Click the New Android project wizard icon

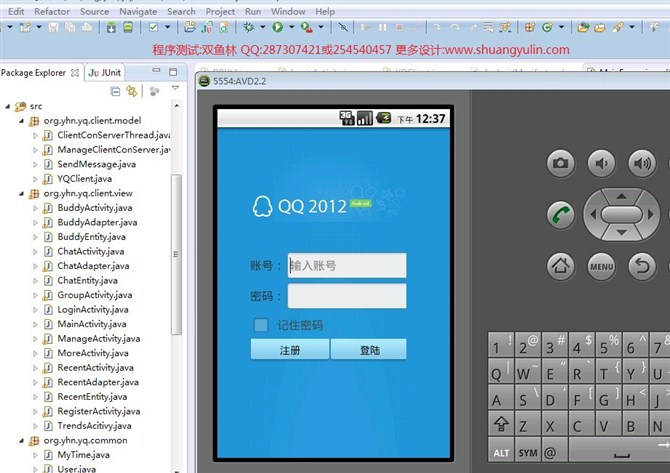point(189,27)
